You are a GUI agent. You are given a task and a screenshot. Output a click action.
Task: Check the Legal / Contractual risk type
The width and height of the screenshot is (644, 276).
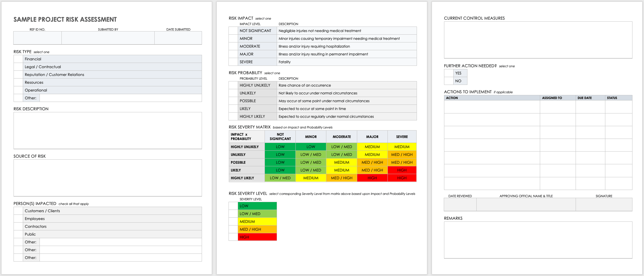(x=18, y=66)
